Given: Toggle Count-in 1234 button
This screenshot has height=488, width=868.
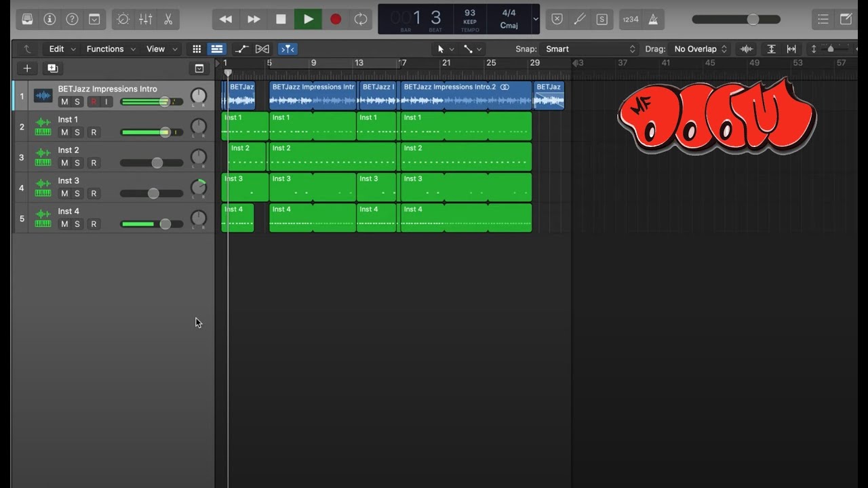Looking at the screenshot, I should [631, 19].
